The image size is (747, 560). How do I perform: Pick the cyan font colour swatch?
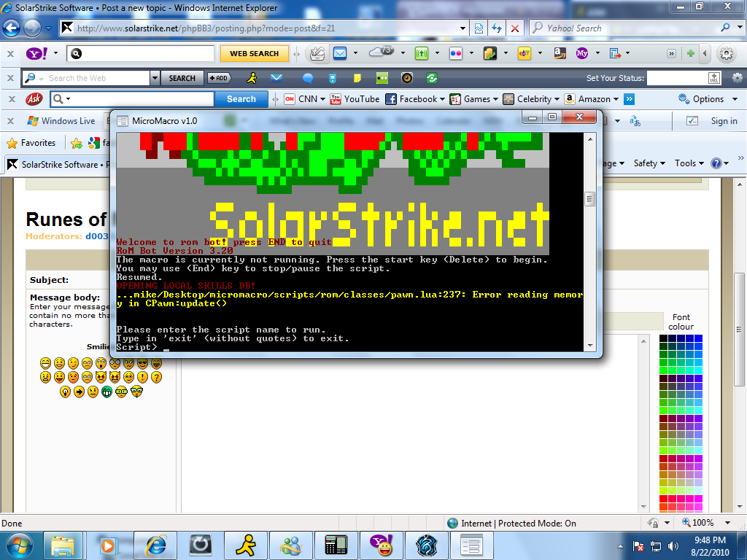coord(698,370)
